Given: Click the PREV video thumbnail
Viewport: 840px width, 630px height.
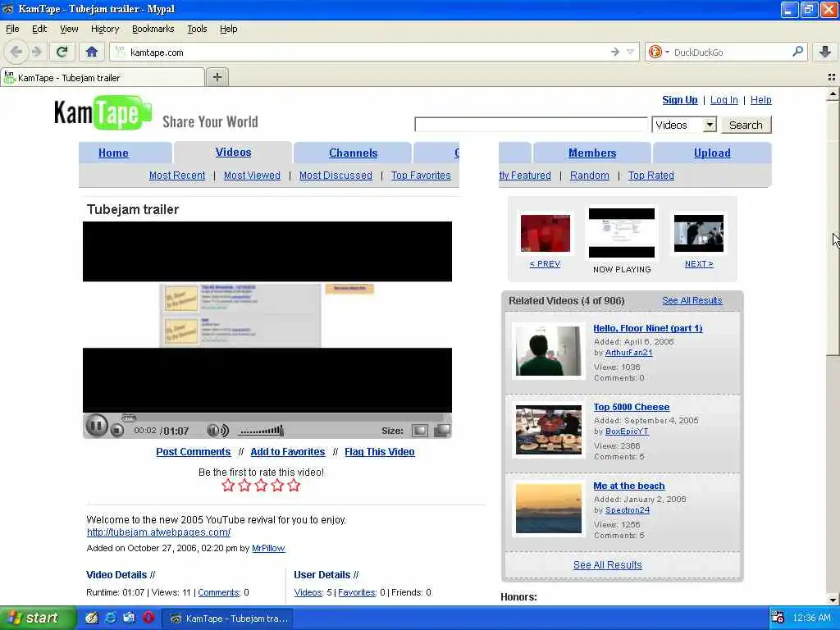Looking at the screenshot, I should (x=546, y=233).
